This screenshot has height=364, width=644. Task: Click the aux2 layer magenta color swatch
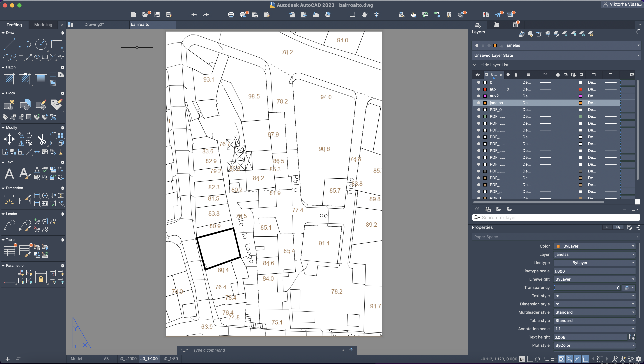pos(485,96)
